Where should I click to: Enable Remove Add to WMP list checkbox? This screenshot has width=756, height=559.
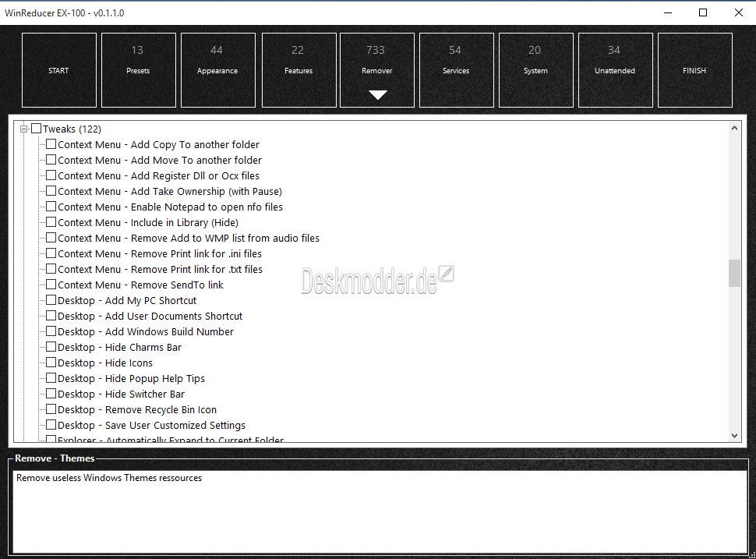click(x=51, y=238)
